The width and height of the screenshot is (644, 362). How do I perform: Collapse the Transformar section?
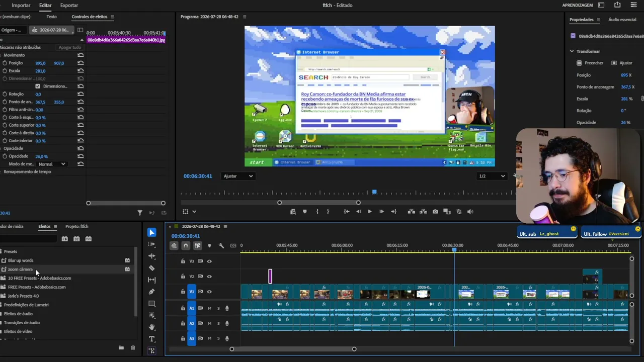click(572, 51)
